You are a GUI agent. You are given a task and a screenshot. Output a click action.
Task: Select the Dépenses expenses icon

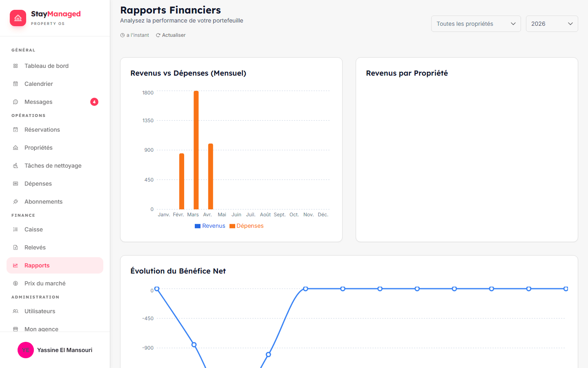[16, 183]
